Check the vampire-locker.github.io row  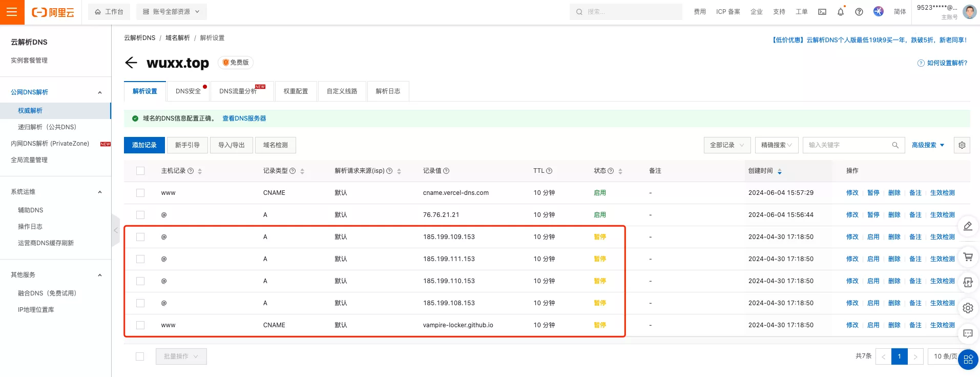pos(140,325)
